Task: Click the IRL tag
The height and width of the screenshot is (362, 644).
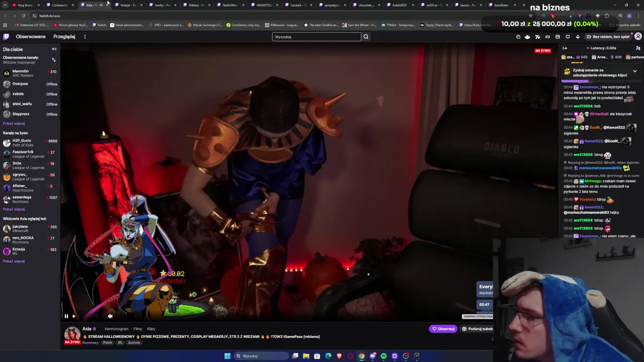Action: coord(120,343)
